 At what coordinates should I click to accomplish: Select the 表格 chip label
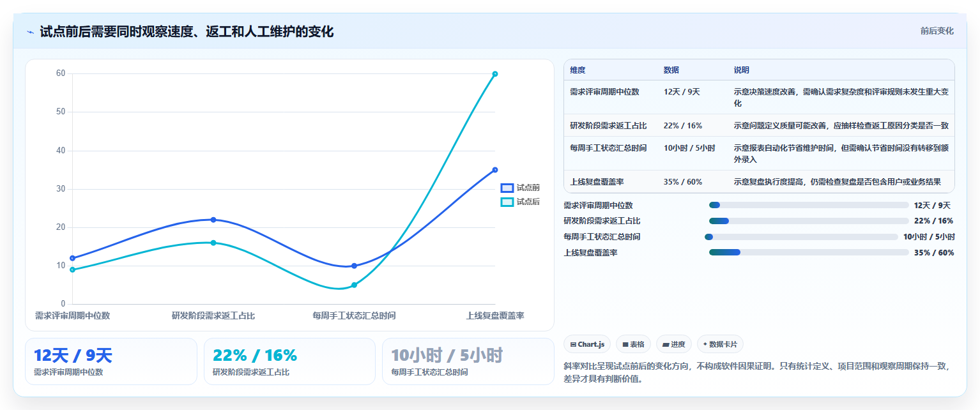tap(637, 344)
